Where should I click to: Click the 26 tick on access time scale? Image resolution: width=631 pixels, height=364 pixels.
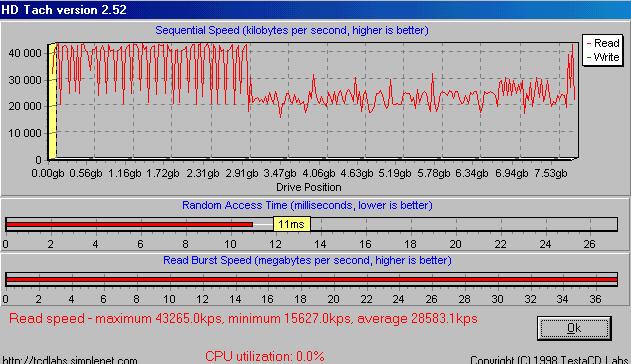590,245
